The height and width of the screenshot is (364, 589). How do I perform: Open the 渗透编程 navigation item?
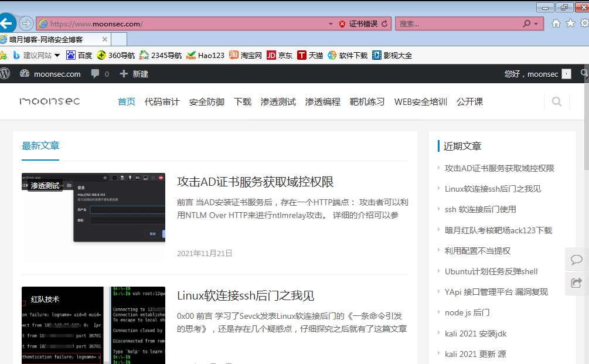pos(323,102)
